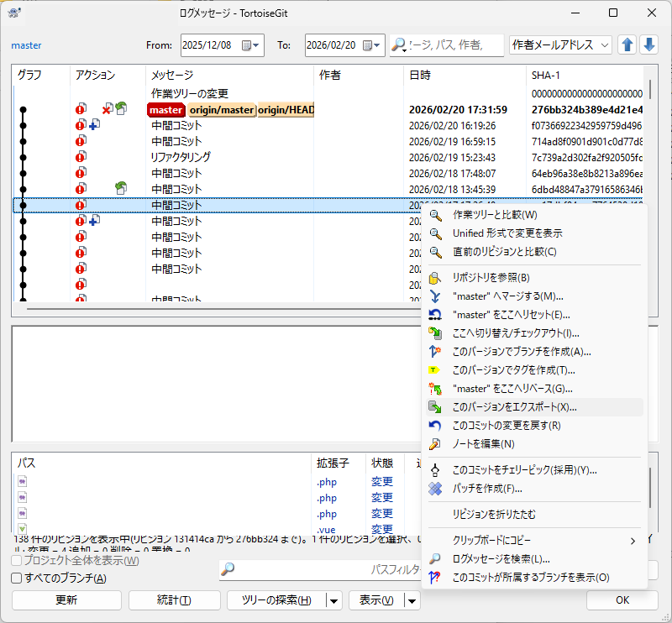Expand the クリップボードにコピー submenu
Screen dimensions: 672x623
534,541
